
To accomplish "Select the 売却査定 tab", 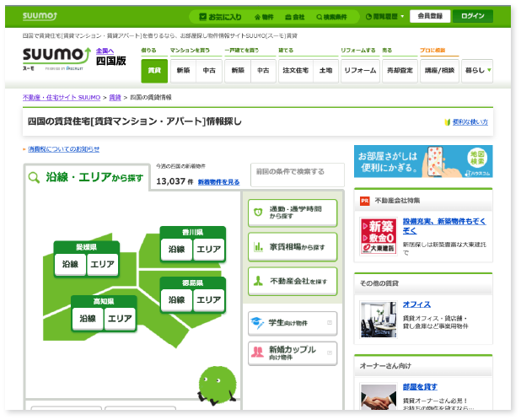I will (400, 71).
